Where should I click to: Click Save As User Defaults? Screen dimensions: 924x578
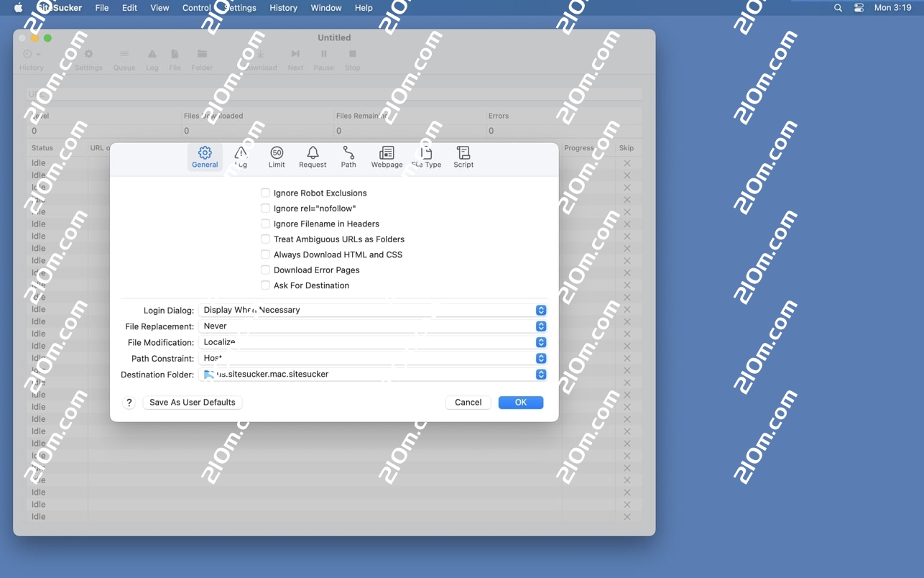(193, 403)
